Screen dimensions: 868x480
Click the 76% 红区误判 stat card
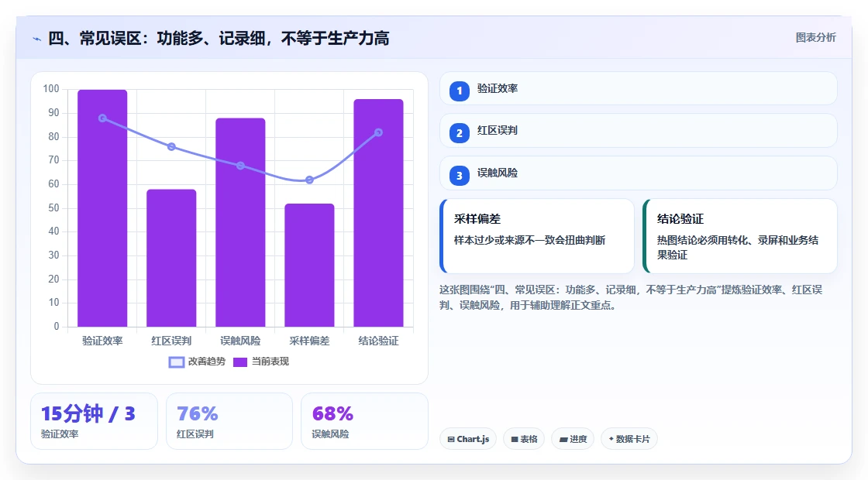229,421
